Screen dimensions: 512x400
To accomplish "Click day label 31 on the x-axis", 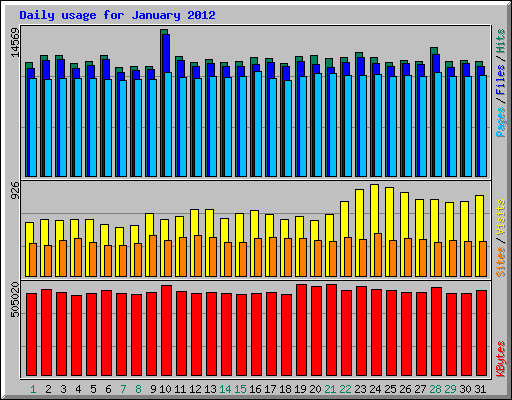I will click(x=480, y=389).
